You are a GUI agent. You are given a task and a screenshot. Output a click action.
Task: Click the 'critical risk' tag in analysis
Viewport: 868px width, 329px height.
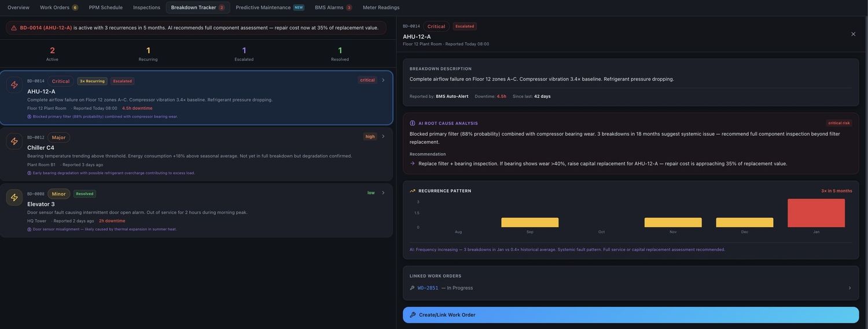point(839,123)
